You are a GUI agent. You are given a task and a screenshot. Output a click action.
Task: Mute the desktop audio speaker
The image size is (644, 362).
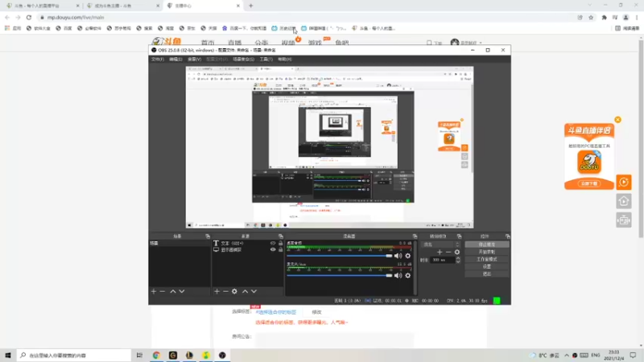[398, 256]
